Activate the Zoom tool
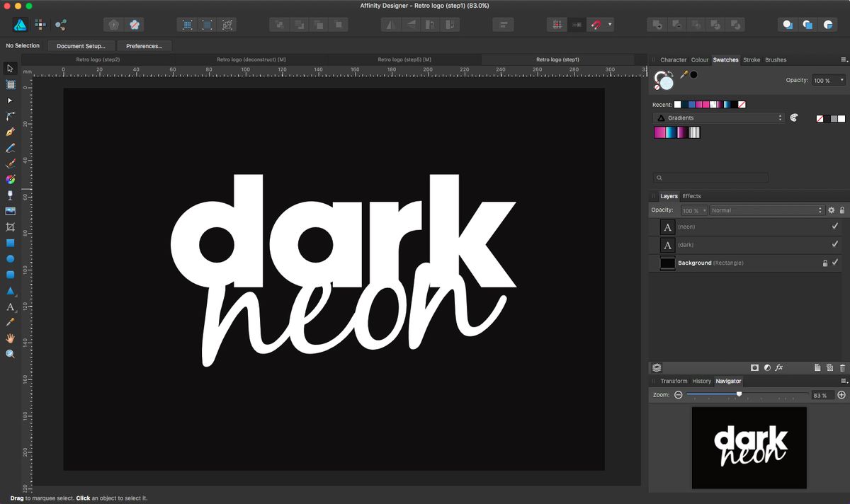Screen dimensions: 850x504 pos(10,353)
